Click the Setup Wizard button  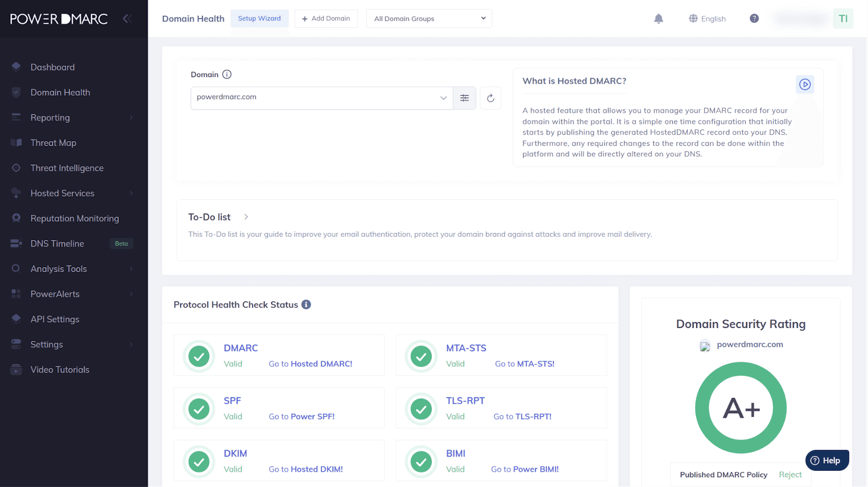259,18
